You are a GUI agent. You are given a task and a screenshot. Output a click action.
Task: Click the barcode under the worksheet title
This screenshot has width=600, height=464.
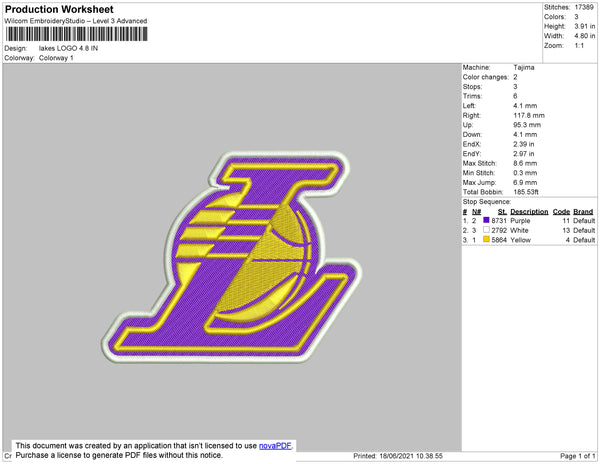[76, 34]
